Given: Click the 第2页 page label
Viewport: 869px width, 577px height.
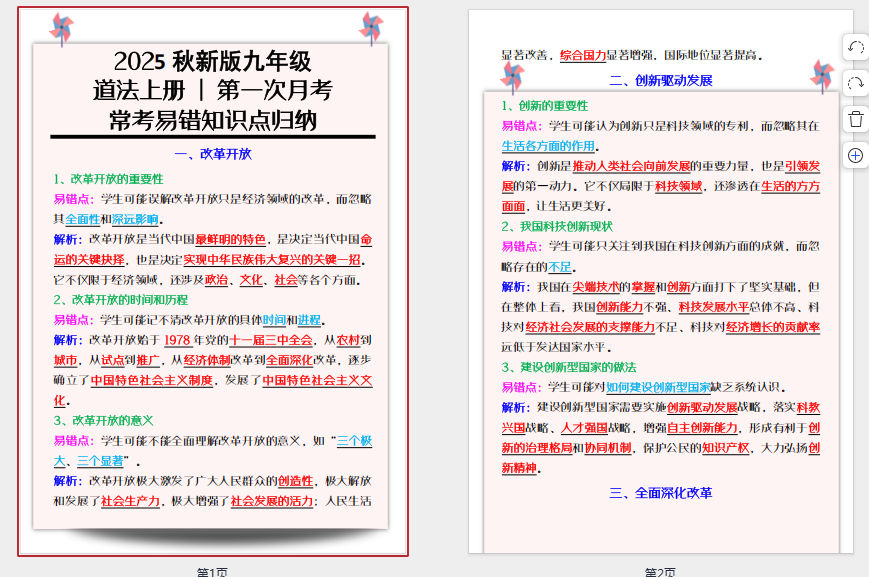Looking at the screenshot, I should coord(660,572).
